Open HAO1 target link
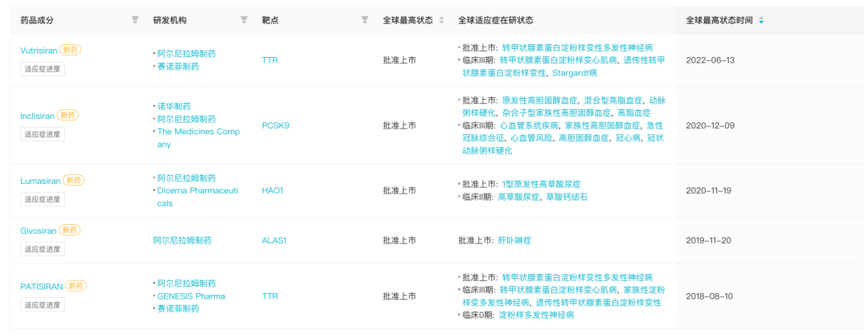This screenshot has height=335, width=868. [x=272, y=190]
